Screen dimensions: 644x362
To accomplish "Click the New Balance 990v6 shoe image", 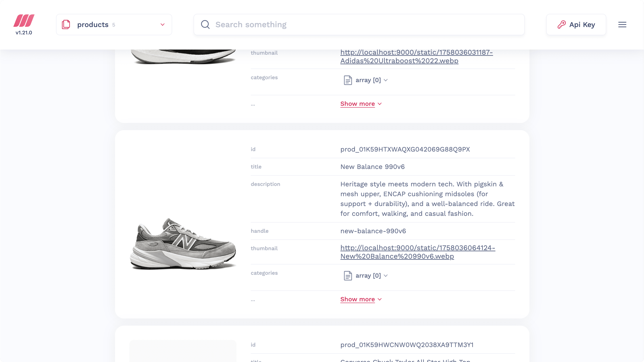I will [x=183, y=243].
